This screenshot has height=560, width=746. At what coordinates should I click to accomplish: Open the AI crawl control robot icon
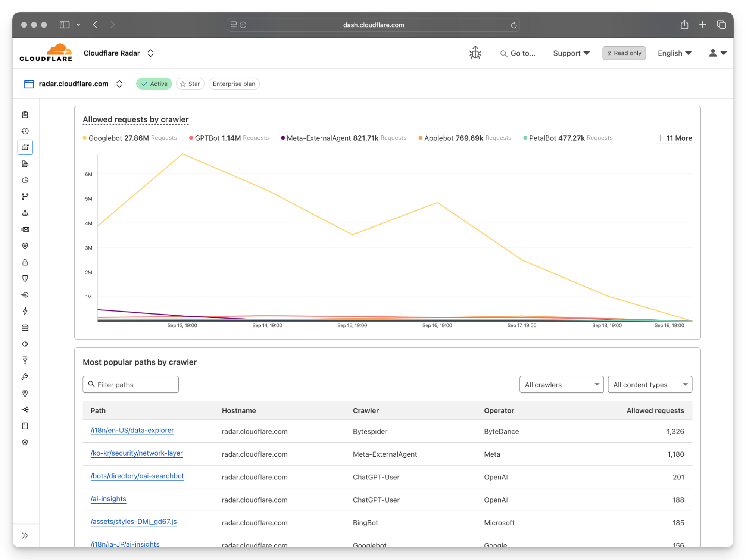pyautogui.click(x=25, y=147)
